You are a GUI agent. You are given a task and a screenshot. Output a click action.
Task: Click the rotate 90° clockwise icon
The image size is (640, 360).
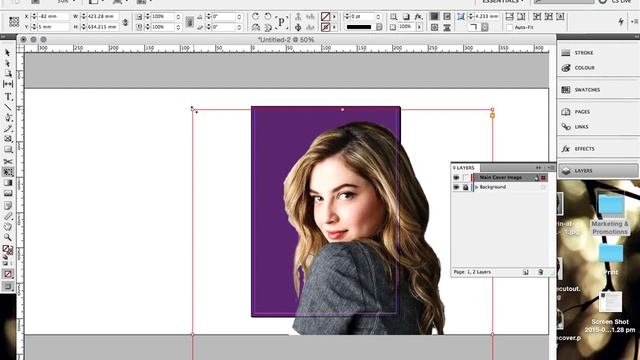click(x=256, y=16)
